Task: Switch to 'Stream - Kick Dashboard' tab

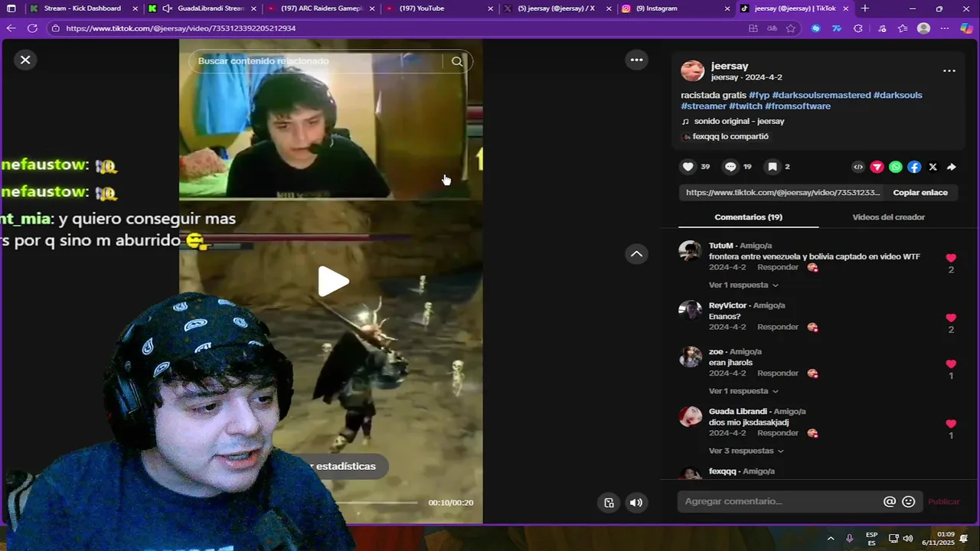Action: 82,8
